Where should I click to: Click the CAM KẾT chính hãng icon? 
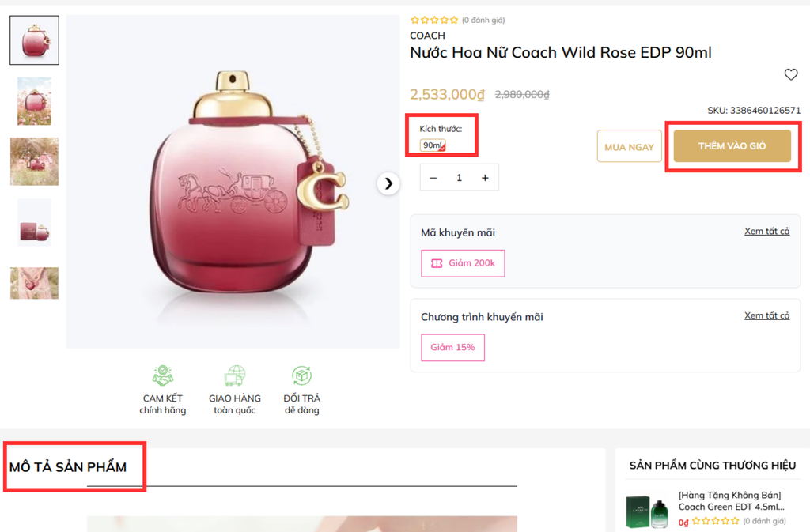pos(163,375)
